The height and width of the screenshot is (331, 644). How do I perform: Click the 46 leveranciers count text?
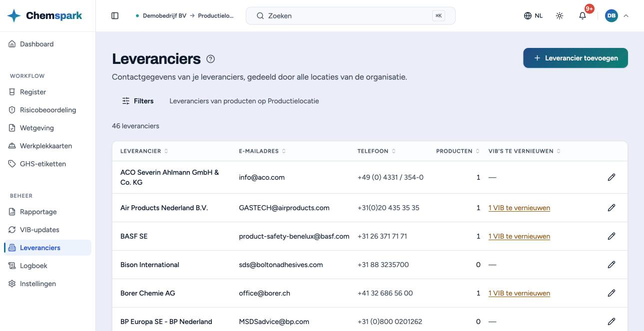pos(135,126)
